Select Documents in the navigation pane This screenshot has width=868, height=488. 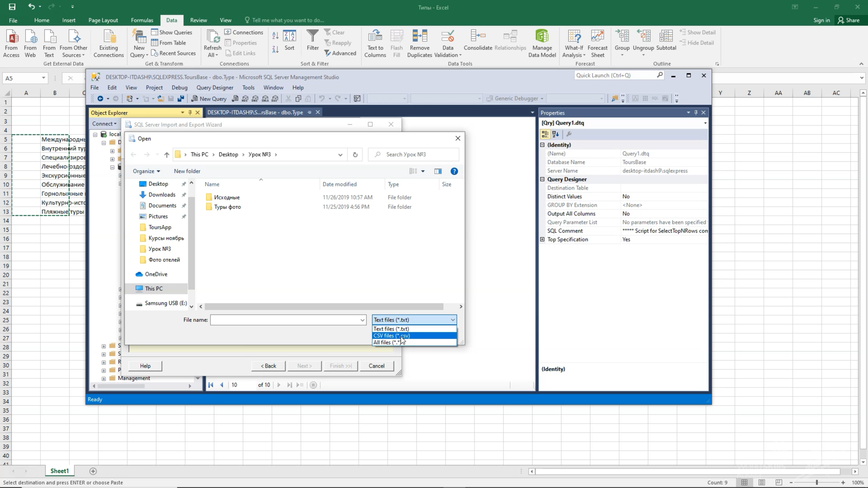coord(162,206)
